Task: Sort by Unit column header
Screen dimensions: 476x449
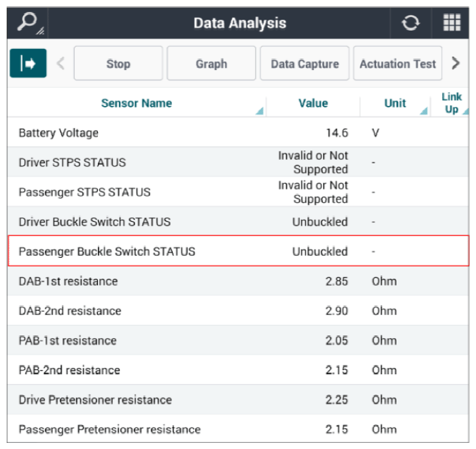Action: [x=395, y=103]
